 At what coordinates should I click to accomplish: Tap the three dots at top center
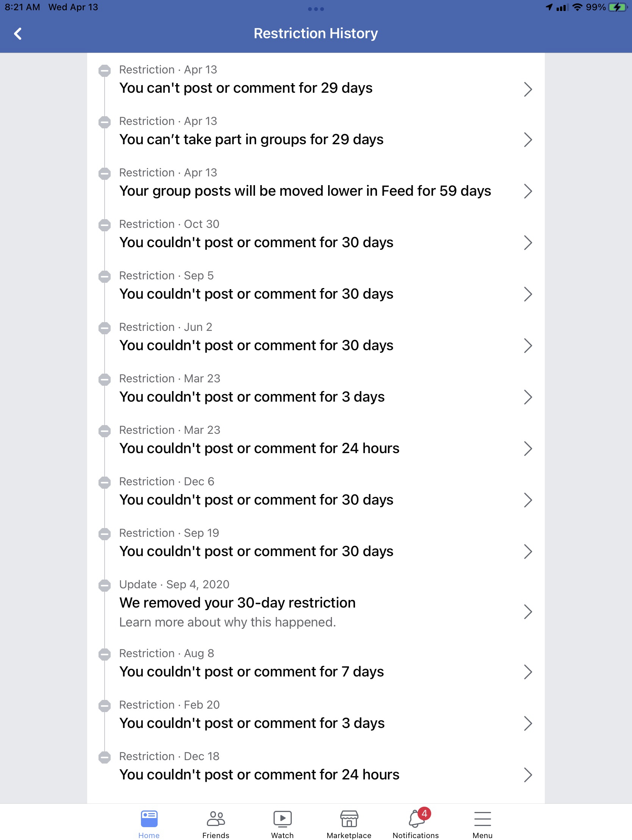coord(316,9)
